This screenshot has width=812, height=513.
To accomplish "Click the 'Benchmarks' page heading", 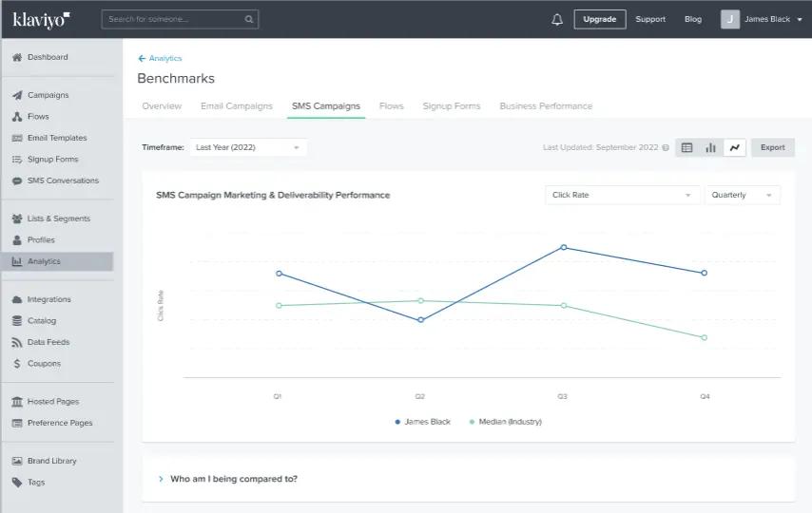I will (x=176, y=78).
